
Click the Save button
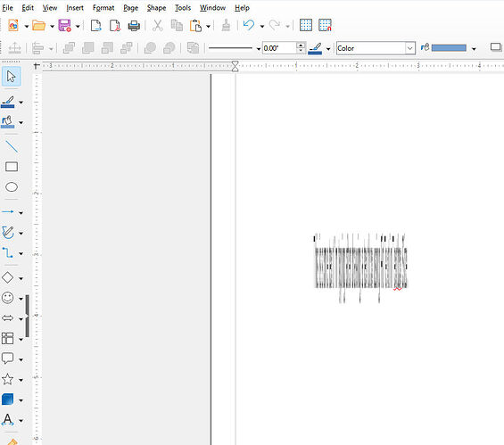tap(64, 25)
